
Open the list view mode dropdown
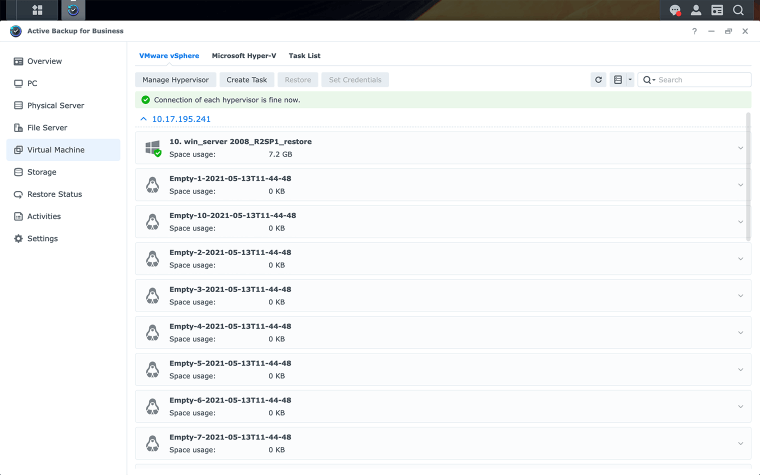coord(622,80)
